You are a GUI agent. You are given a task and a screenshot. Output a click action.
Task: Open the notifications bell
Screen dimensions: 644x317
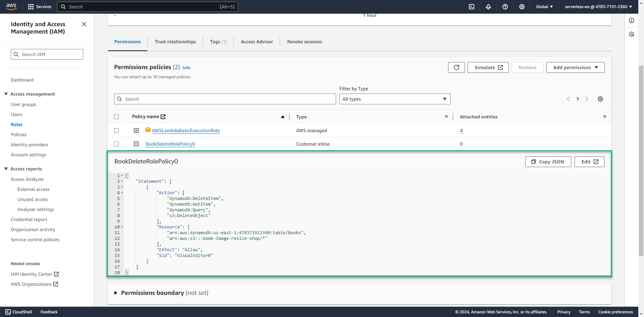[488, 7]
